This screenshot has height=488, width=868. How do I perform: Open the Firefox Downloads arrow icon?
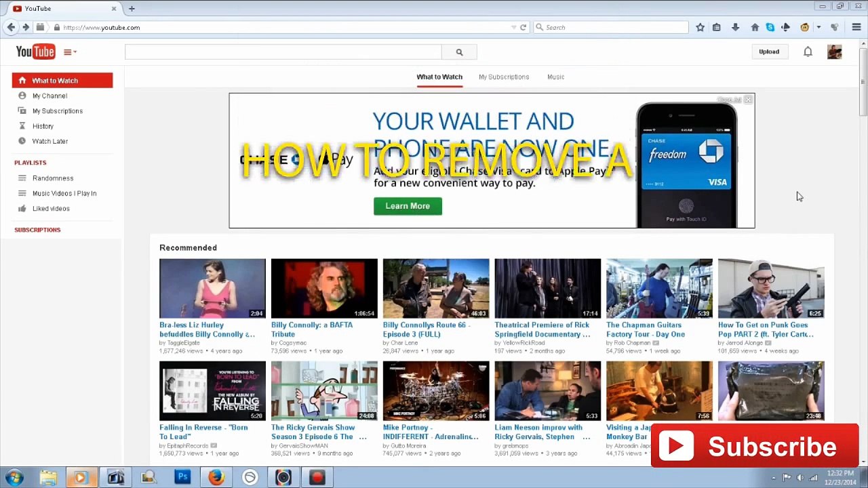(x=736, y=27)
